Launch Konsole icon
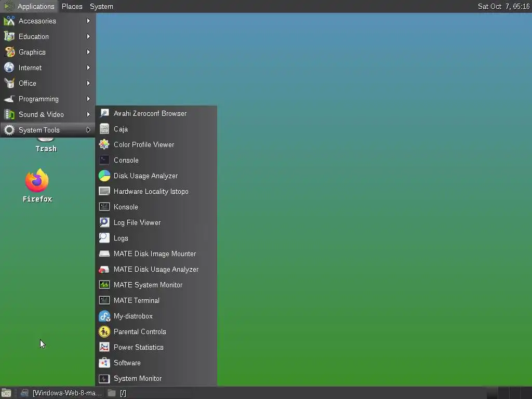Viewport: 532px width, 399px height. [104, 207]
